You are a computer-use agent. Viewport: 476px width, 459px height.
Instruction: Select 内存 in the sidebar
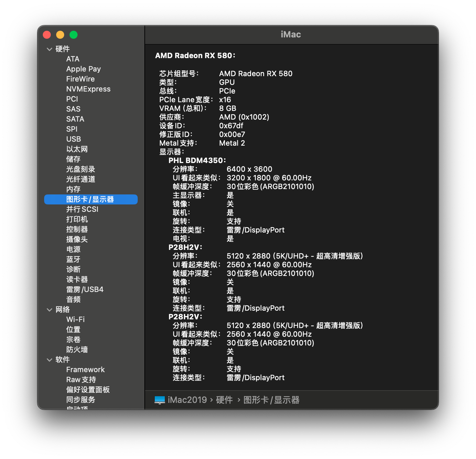pos(73,189)
